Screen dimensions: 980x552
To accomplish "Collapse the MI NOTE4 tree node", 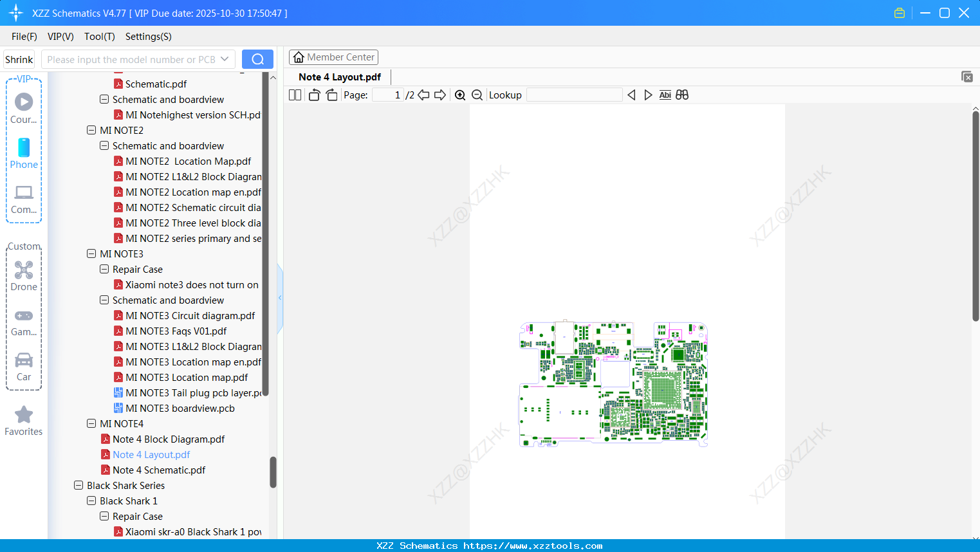I will pyautogui.click(x=91, y=423).
